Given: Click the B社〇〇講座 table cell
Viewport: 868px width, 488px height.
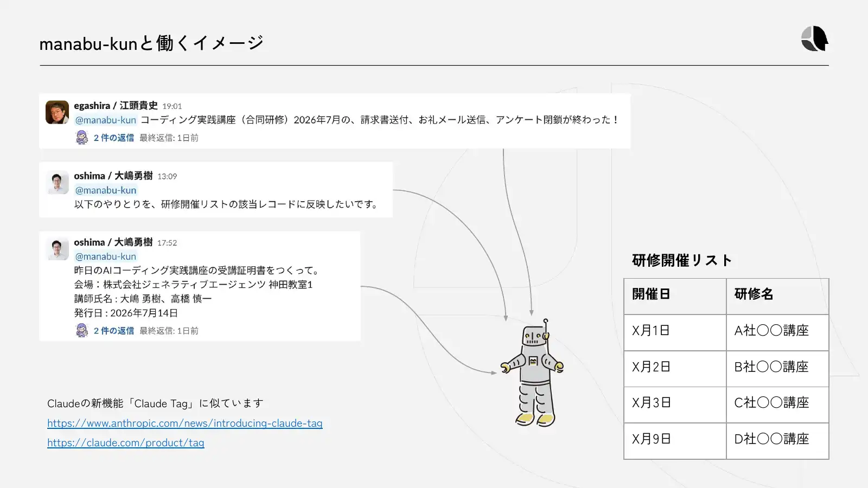Looking at the screenshot, I should point(777,369).
